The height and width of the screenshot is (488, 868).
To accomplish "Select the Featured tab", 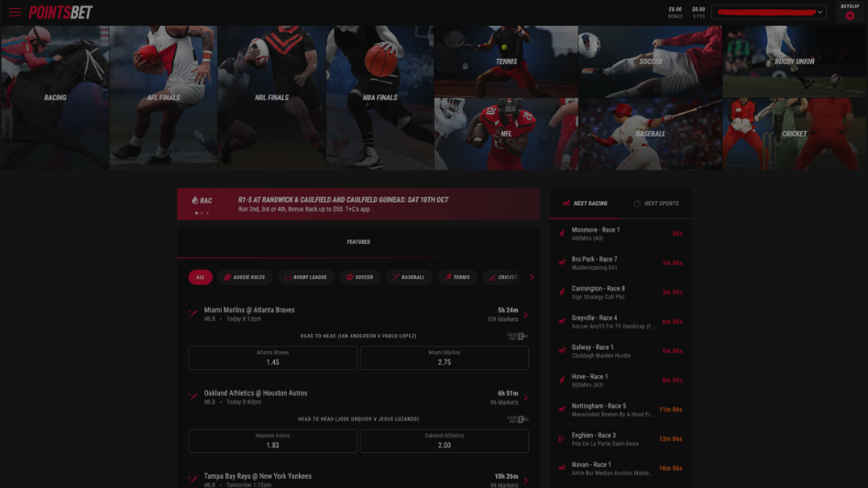I will [x=358, y=242].
